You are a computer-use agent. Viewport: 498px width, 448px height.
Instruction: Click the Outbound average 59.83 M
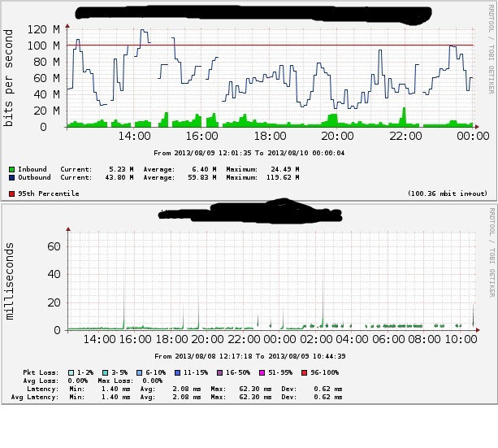(202, 177)
